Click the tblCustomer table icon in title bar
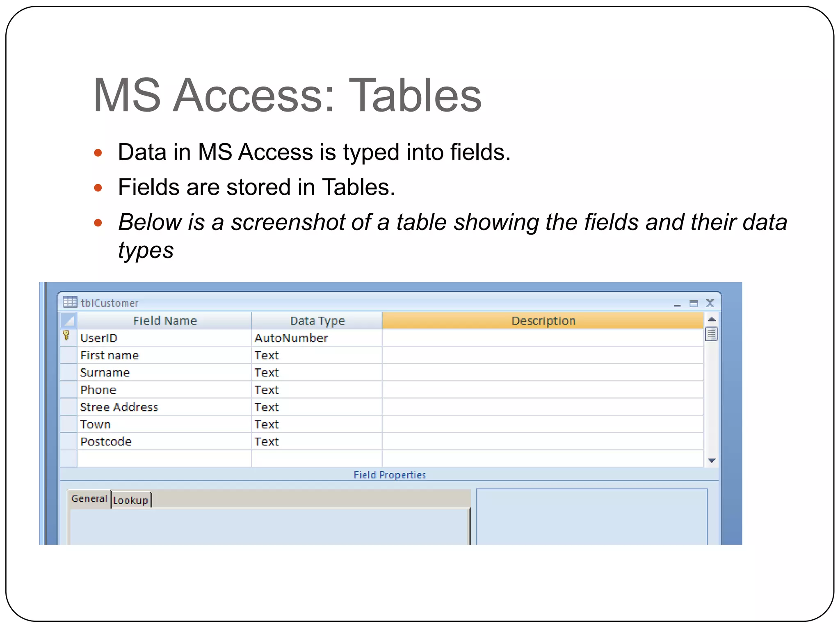Image resolution: width=840 pixels, height=630 pixels. coord(70,302)
